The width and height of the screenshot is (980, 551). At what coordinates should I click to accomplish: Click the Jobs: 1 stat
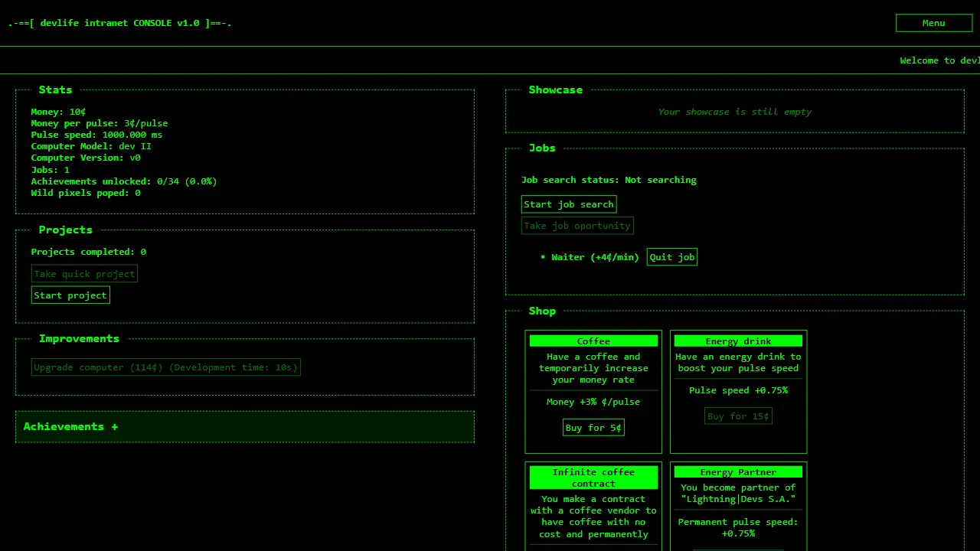pos(50,170)
